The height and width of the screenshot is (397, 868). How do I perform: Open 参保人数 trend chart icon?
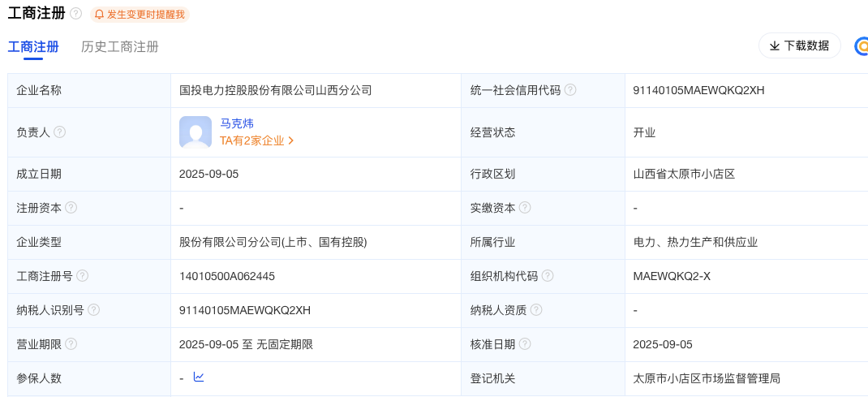pos(199,377)
